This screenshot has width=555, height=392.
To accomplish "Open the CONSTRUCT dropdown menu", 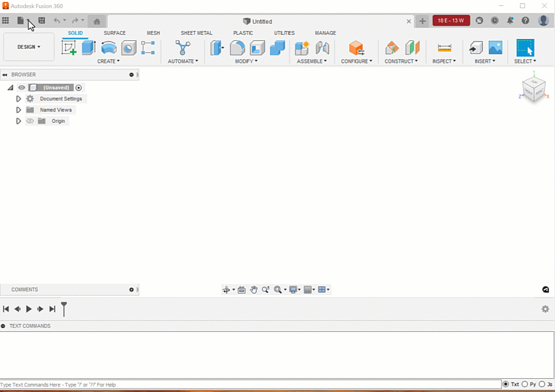I will (401, 61).
